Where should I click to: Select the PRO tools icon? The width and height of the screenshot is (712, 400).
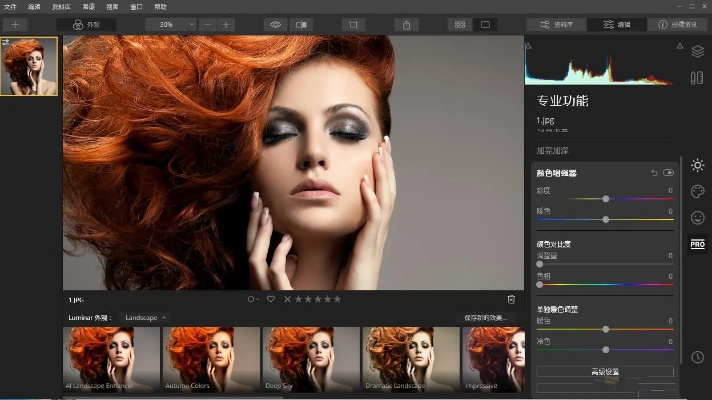[x=697, y=244]
